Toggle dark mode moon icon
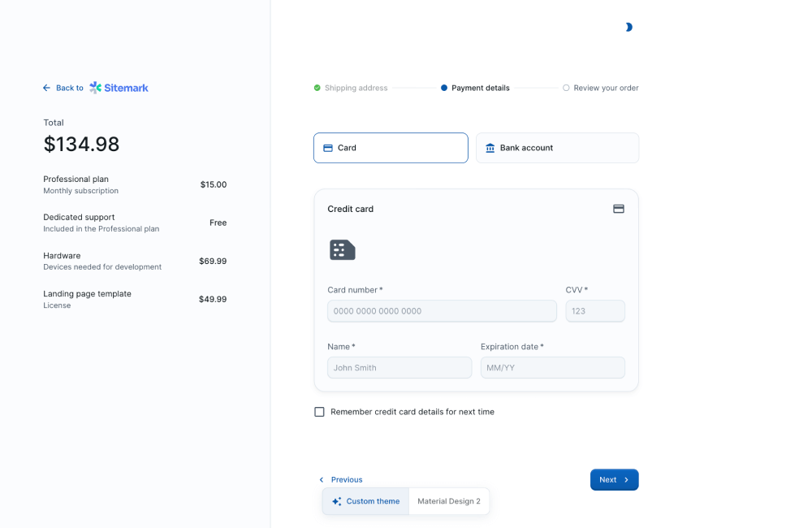 (x=628, y=28)
